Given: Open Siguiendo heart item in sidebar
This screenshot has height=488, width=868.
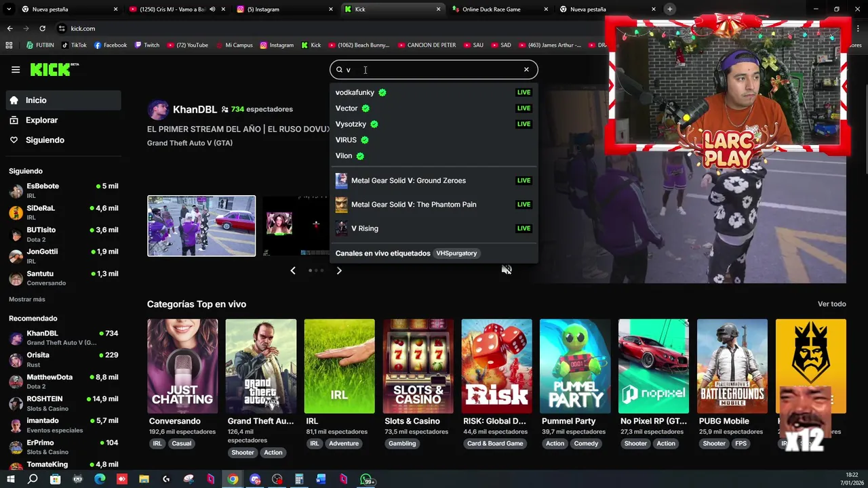Looking at the screenshot, I should (x=64, y=140).
